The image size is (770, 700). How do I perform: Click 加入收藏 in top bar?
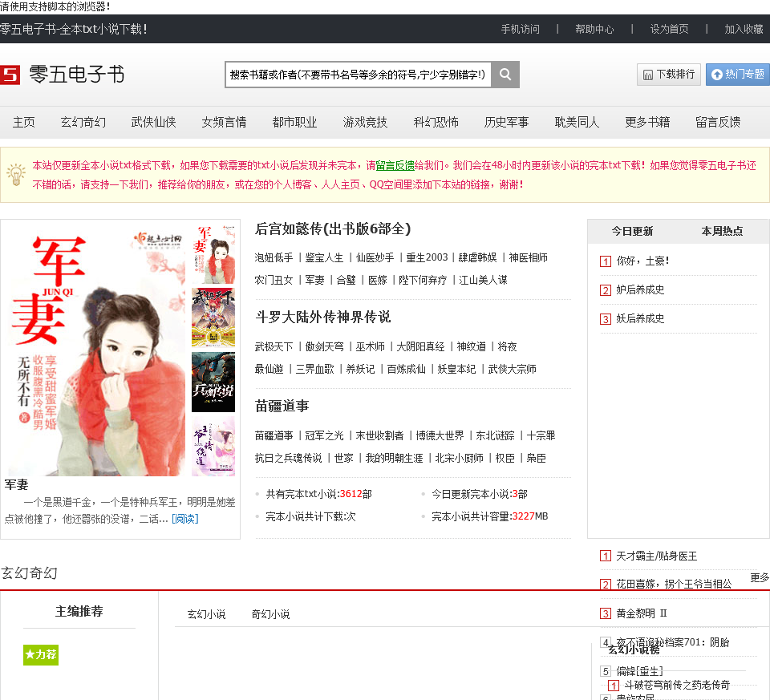(744, 29)
